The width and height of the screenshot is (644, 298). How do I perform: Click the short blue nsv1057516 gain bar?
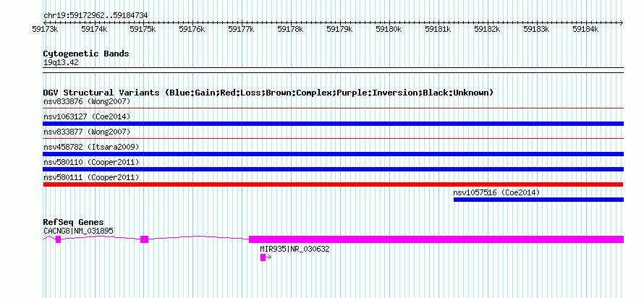(x=538, y=200)
